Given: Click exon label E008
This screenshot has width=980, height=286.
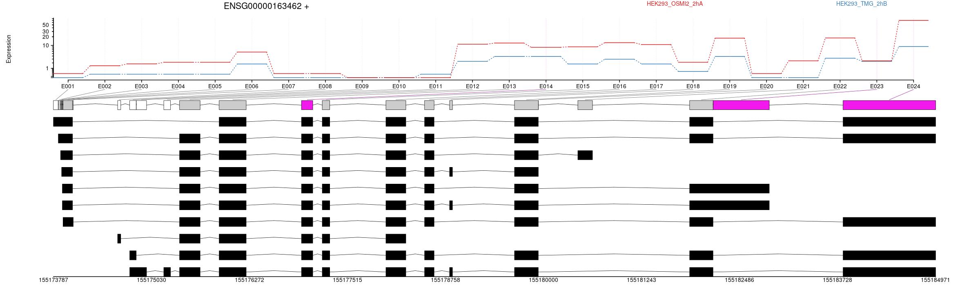Looking at the screenshot, I should pyautogui.click(x=325, y=86).
